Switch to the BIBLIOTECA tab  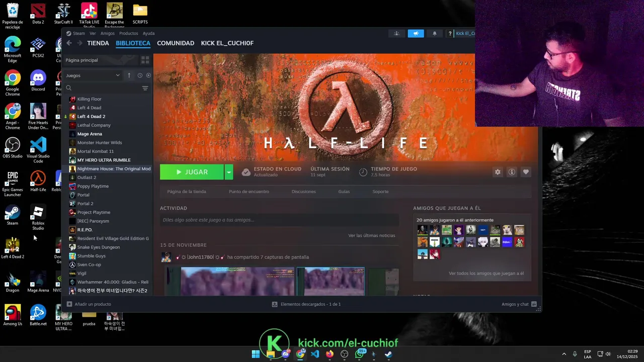133,43
